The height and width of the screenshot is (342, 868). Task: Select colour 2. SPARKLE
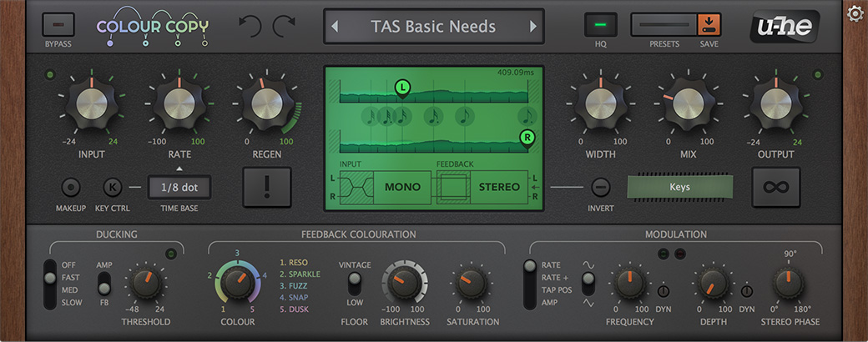click(300, 274)
